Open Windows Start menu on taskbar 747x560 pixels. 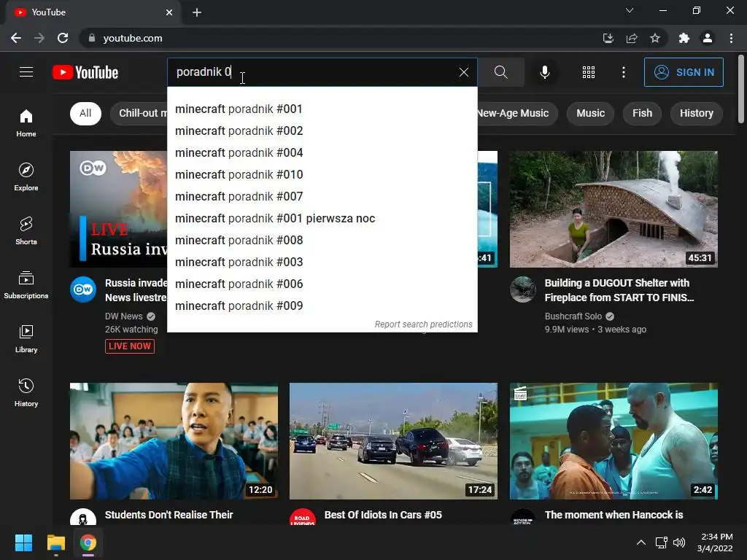coord(23,542)
